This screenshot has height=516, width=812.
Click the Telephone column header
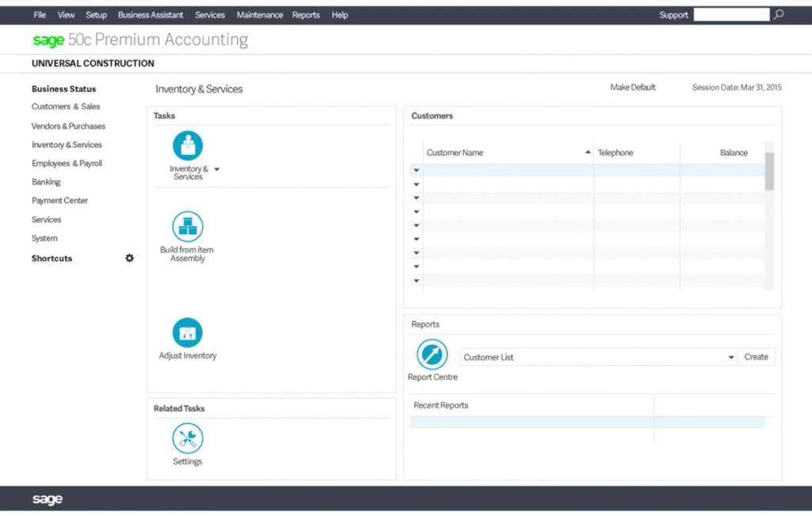click(615, 152)
